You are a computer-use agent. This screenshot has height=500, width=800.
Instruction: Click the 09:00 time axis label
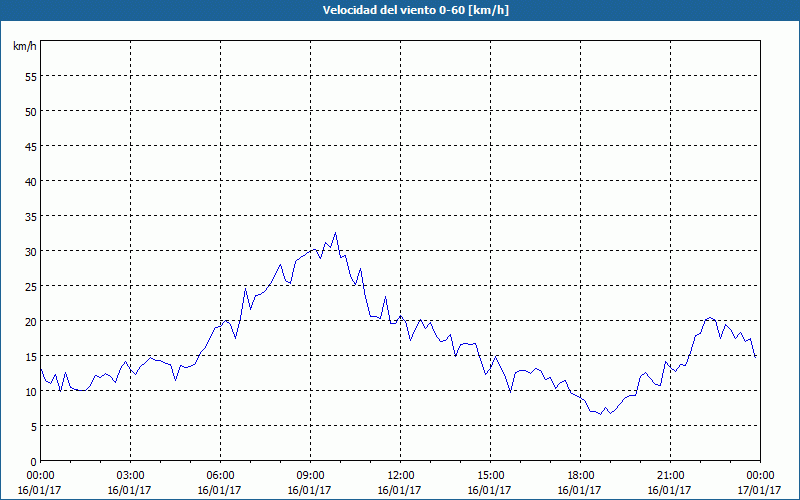coord(310,475)
